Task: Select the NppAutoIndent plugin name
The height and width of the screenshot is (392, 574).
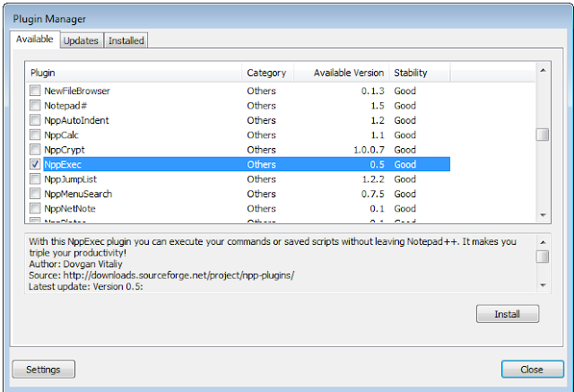Action: (76, 120)
